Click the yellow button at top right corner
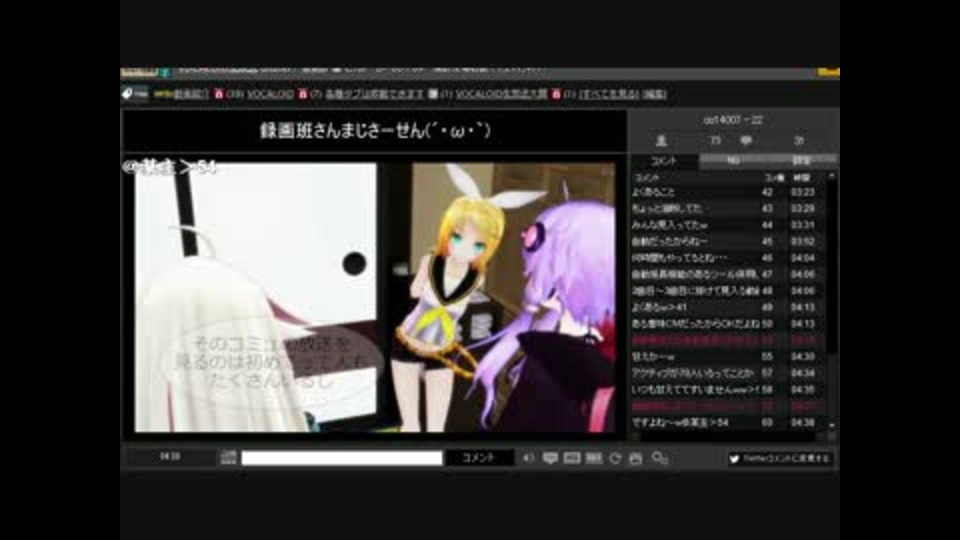Viewport: 960px width, 540px height. tap(828, 72)
